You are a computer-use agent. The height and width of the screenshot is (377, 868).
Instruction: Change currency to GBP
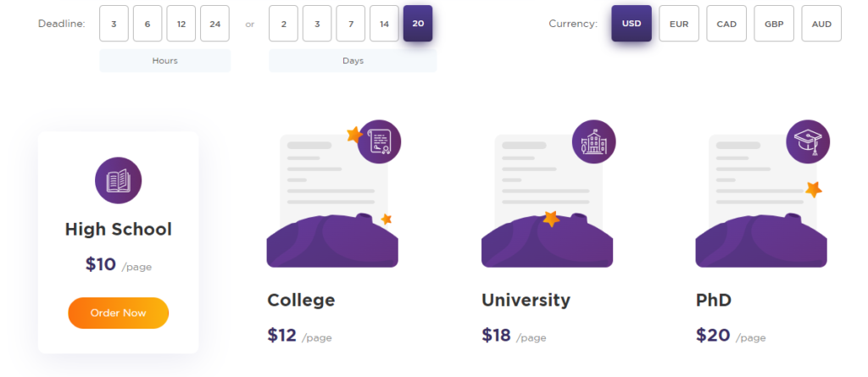pyautogui.click(x=774, y=24)
